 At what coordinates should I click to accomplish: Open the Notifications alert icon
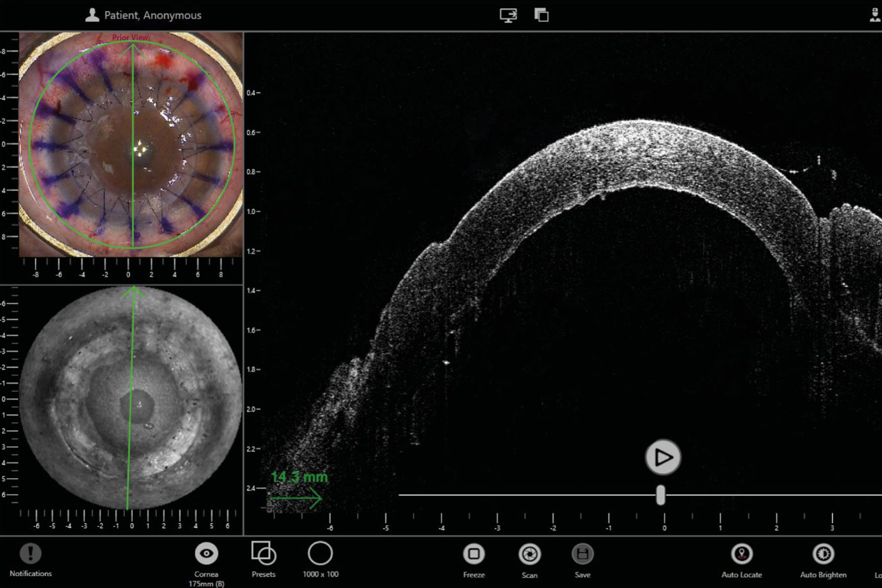pos(29,554)
